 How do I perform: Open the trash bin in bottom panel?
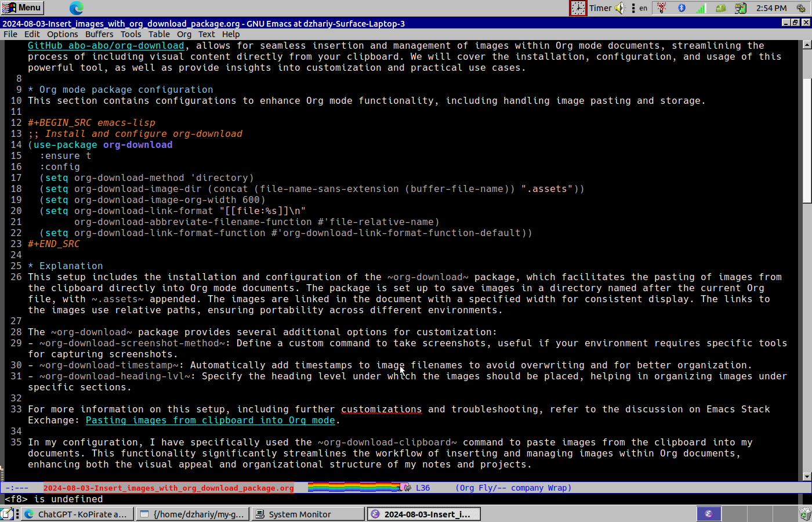pos(804,514)
